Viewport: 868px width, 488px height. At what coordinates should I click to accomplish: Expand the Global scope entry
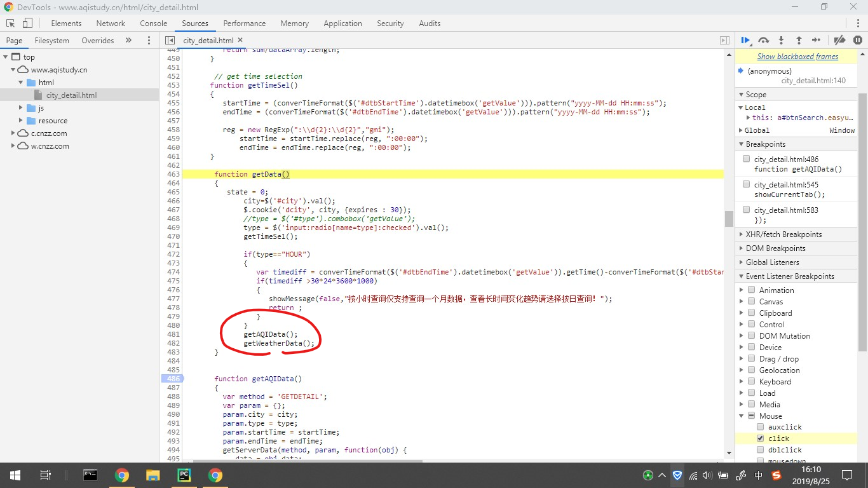pyautogui.click(x=742, y=130)
